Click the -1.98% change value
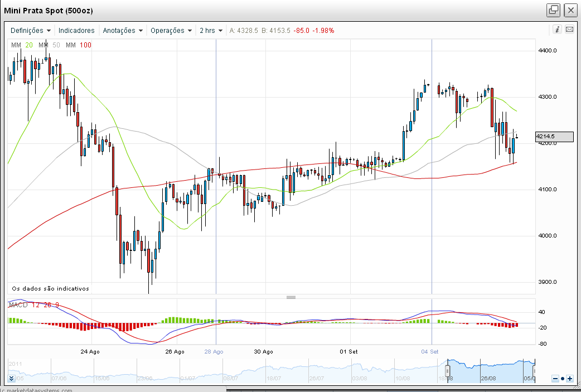The height and width of the screenshot is (392, 581). tap(323, 30)
